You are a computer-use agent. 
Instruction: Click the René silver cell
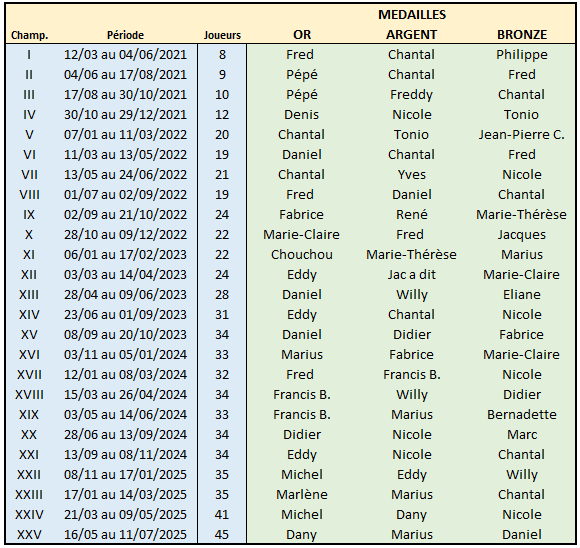pos(412,215)
